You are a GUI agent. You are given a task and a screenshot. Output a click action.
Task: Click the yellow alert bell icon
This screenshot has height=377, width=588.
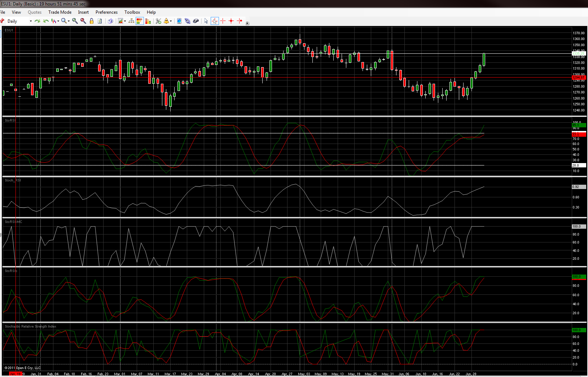(x=166, y=21)
